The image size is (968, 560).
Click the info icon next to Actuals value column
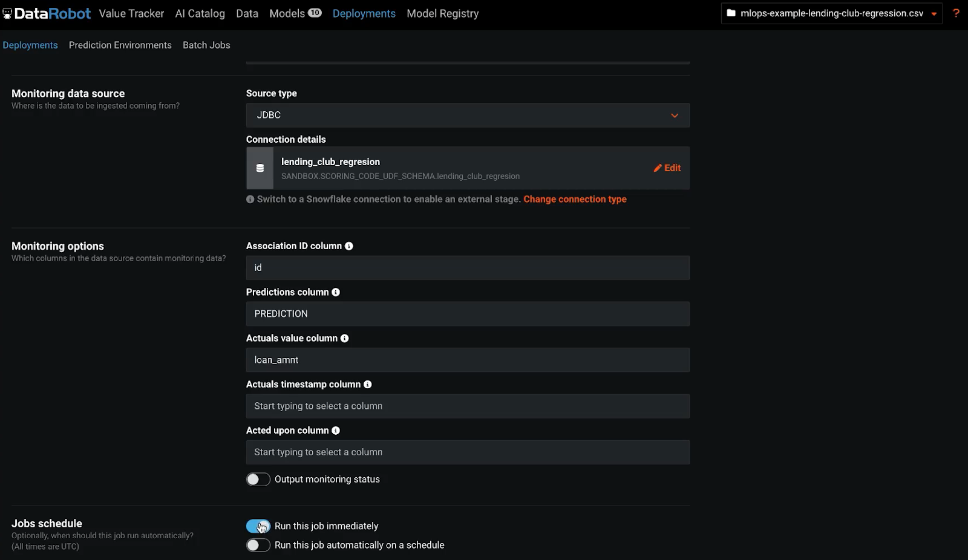pos(344,338)
